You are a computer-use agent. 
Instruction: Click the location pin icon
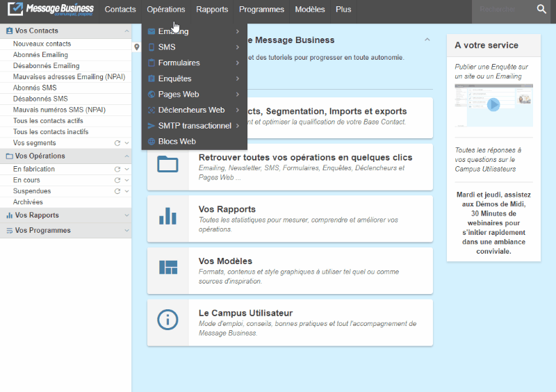[x=137, y=47]
